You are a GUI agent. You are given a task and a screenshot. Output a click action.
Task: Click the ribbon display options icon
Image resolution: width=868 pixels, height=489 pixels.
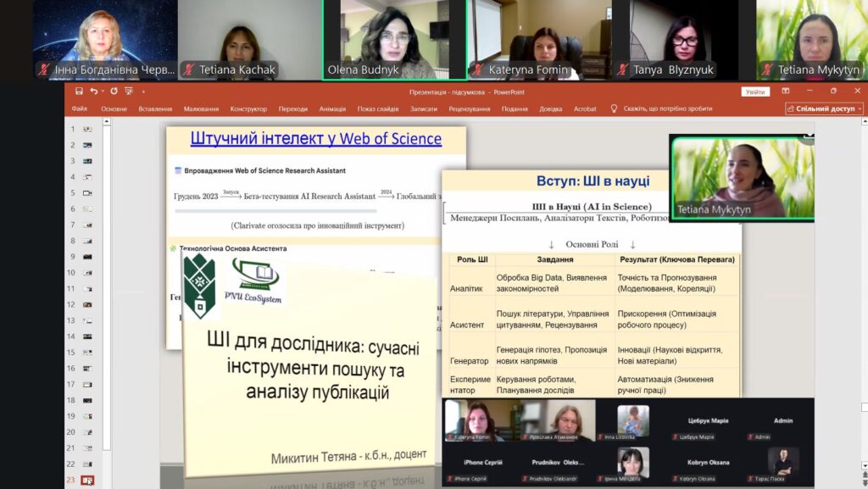tap(786, 92)
